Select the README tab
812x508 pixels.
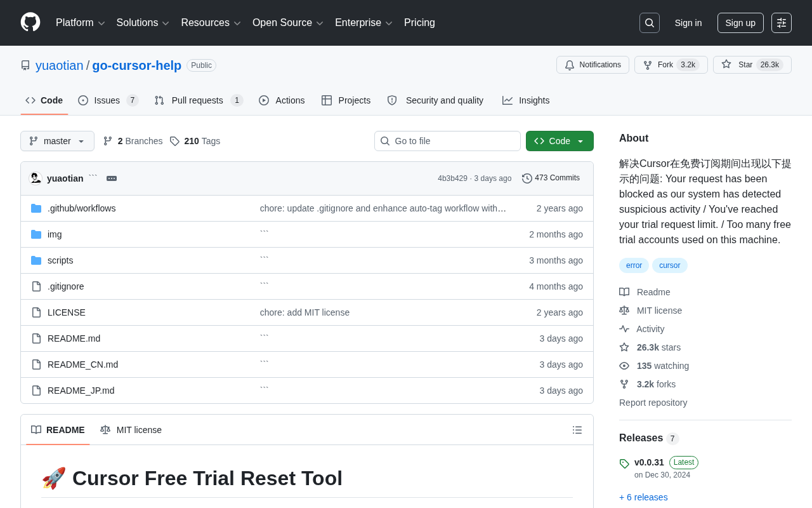58,430
